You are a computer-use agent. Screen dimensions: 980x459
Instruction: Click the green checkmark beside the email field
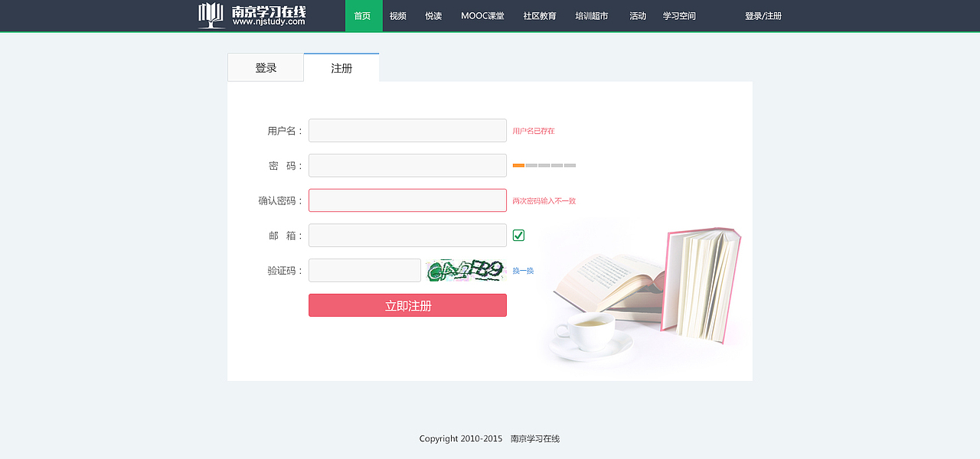click(518, 235)
